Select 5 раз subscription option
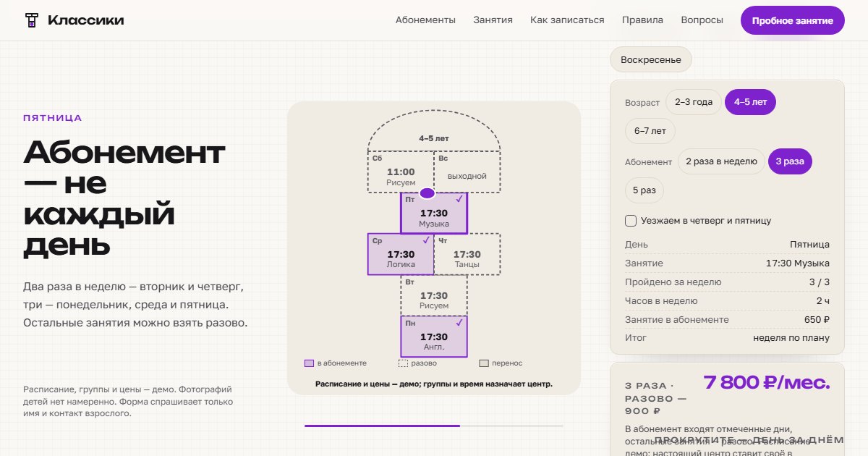The image size is (868, 456). pyautogui.click(x=644, y=190)
